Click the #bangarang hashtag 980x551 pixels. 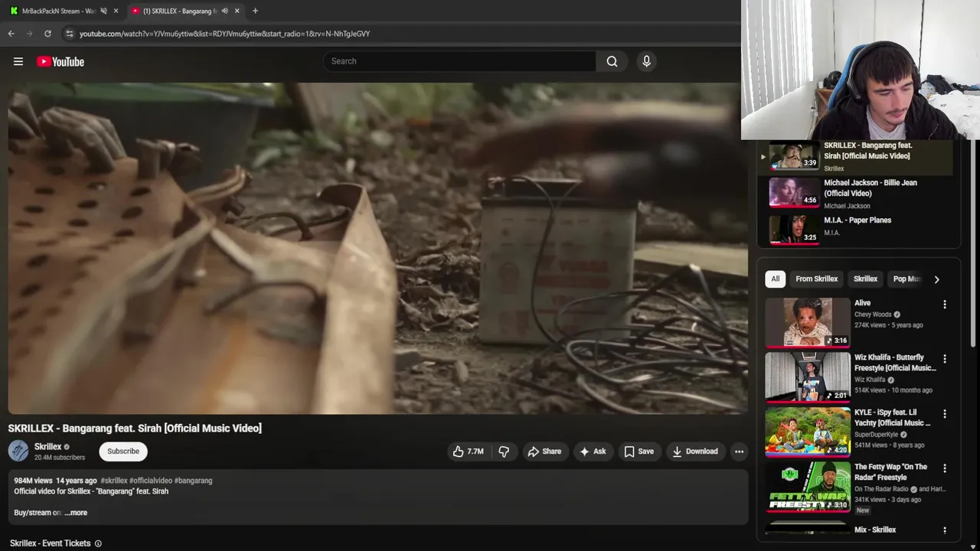193,481
